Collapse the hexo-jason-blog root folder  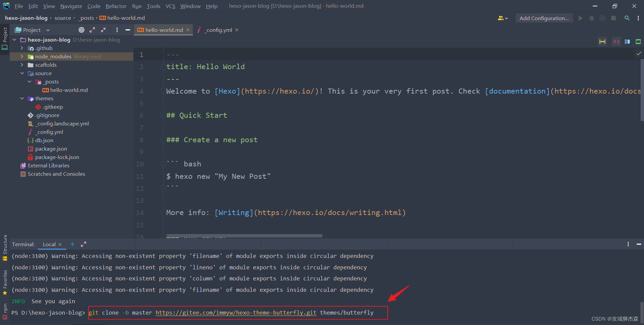pyautogui.click(x=14, y=40)
